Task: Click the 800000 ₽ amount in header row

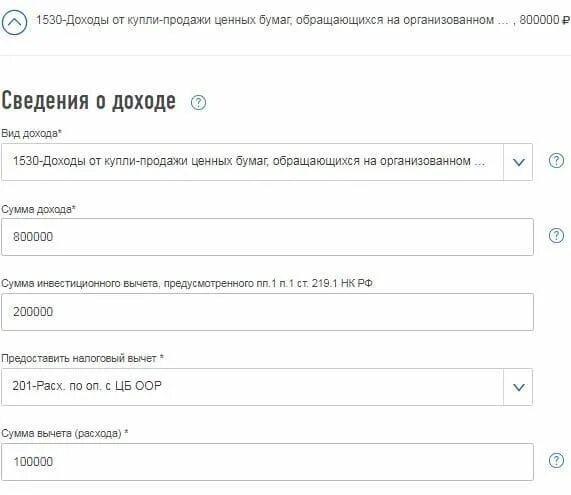Action: pos(545,20)
